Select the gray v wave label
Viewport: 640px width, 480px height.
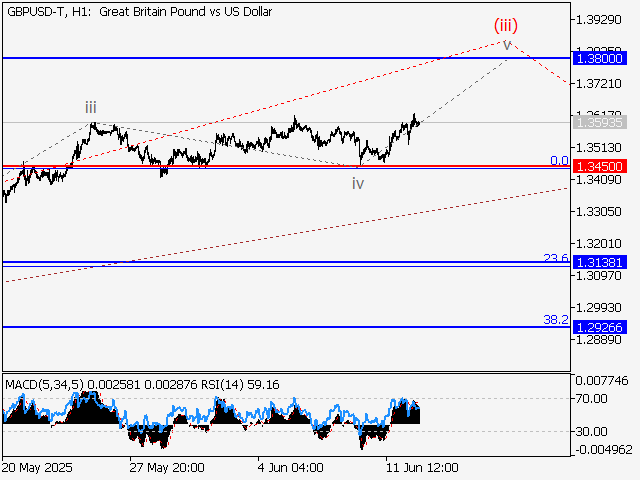click(x=508, y=45)
